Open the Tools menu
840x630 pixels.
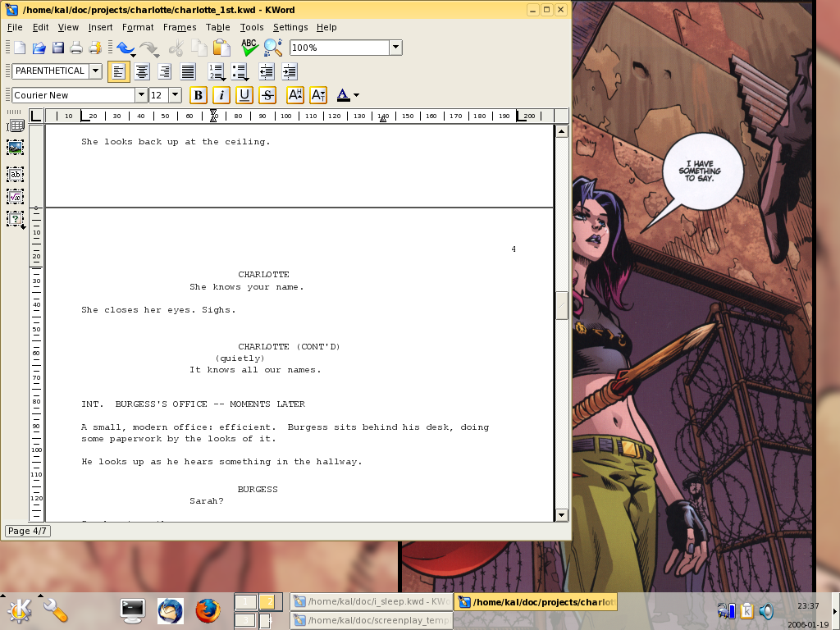point(252,27)
